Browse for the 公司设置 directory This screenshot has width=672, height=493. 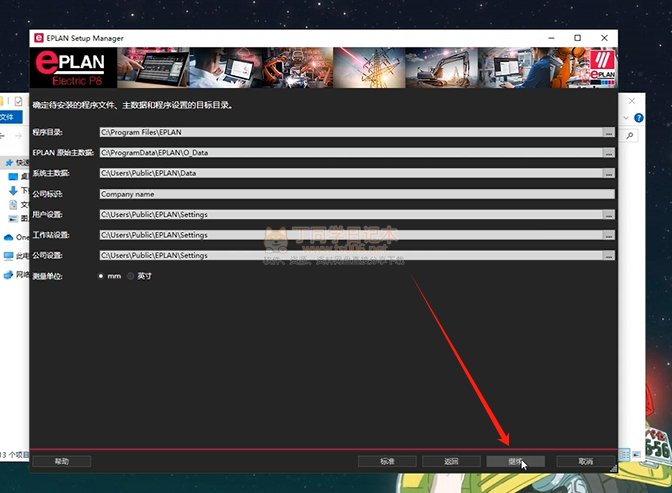[609, 256]
